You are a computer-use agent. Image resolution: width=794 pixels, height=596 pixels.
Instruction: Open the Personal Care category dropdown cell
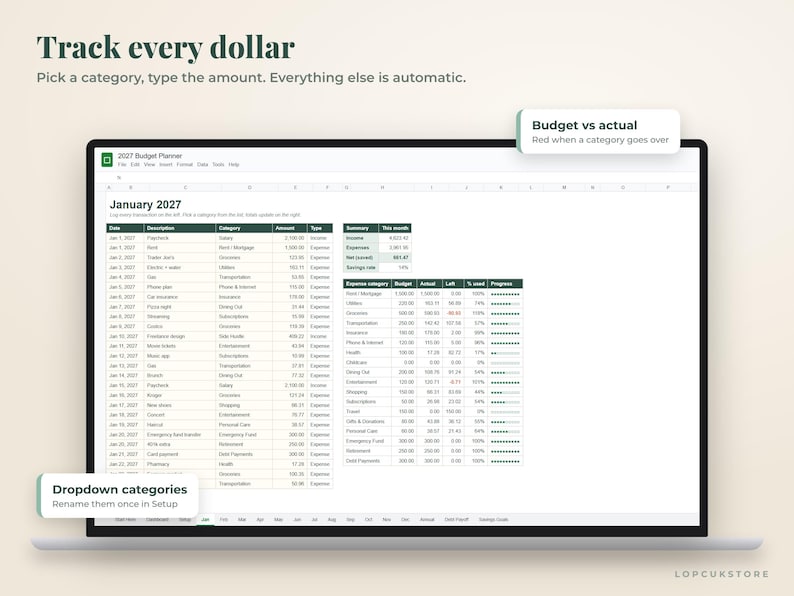(244, 425)
